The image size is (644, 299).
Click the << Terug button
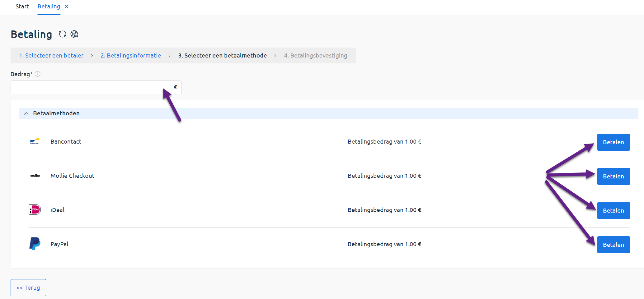(x=28, y=287)
